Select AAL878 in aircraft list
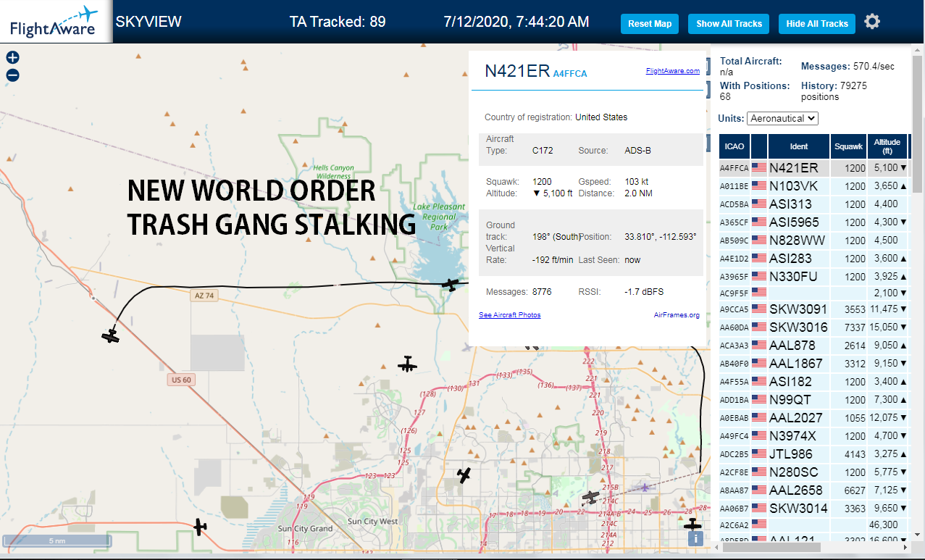925x560 pixels. click(792, 346)
